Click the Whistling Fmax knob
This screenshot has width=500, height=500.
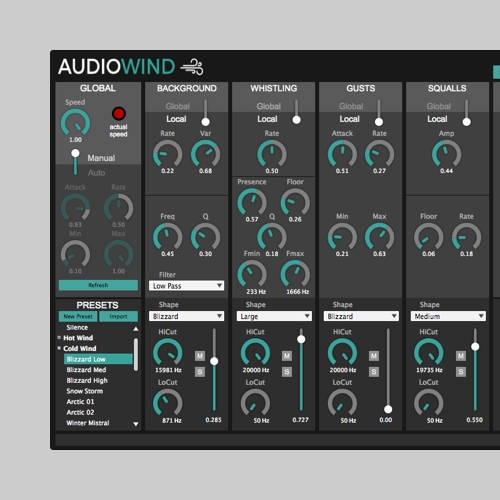pos(295,274)
